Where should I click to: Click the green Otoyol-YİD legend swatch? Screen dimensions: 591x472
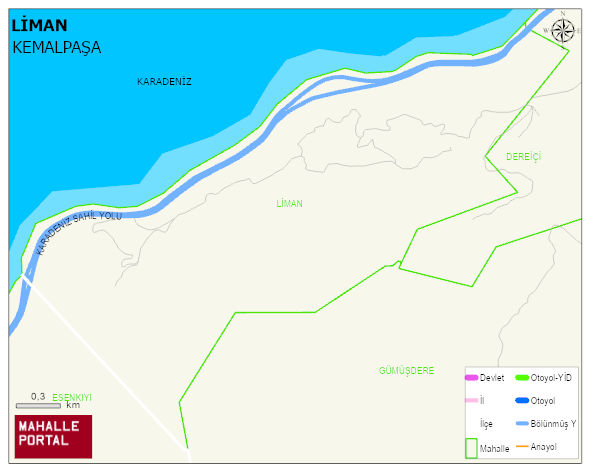[522, 378]
